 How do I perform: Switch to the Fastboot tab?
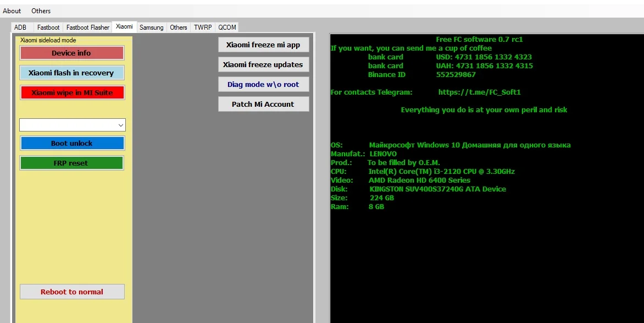pos(48,28)
